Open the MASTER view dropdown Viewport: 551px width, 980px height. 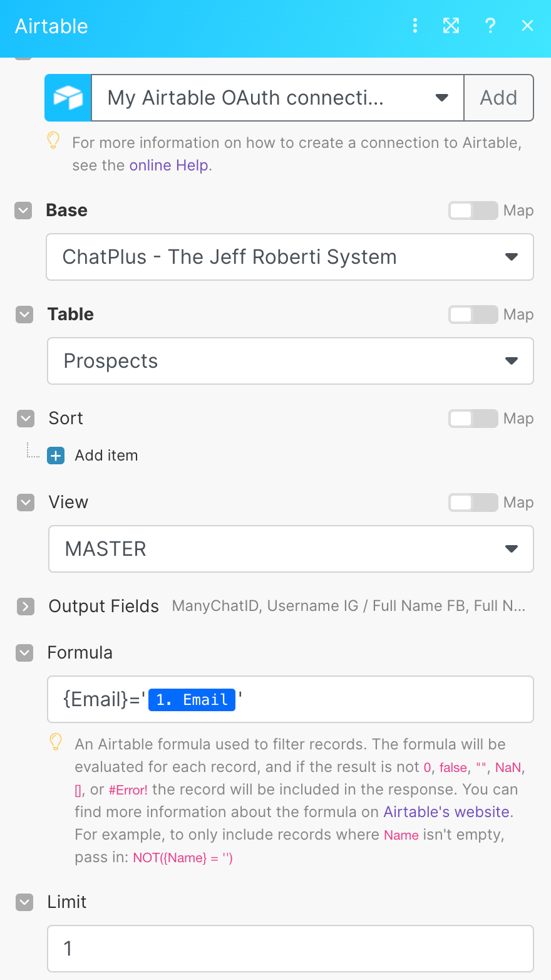pyautogui.click(x=291, y=549)
